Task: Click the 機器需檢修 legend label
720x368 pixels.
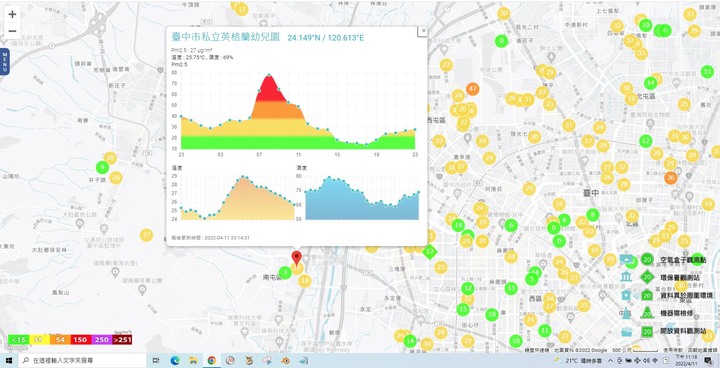Action: tap(676, 314)
